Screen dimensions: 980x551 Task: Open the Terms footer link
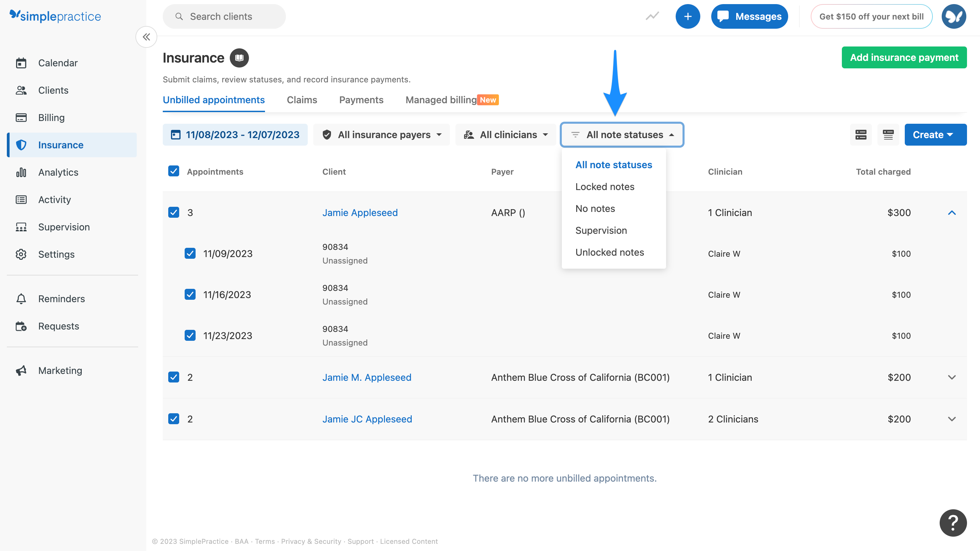(x=265, y=541)
